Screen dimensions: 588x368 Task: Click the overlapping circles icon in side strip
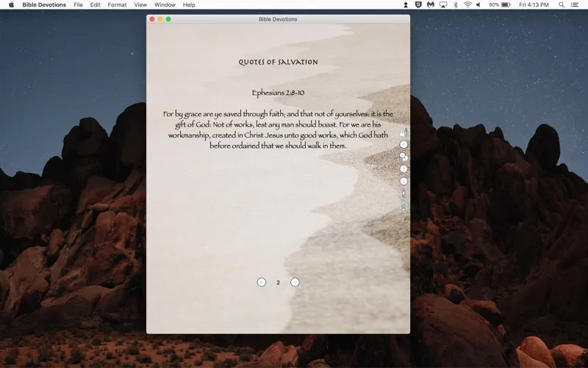404,157
